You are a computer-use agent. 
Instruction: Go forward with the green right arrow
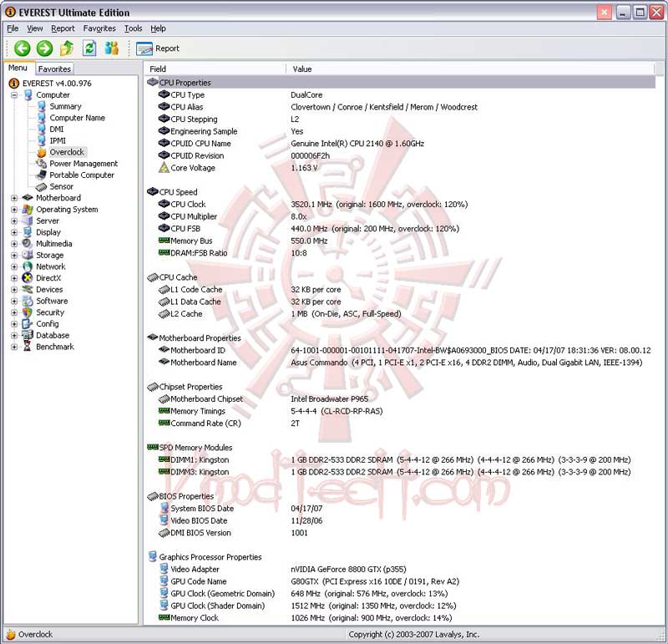[x=44, y=48]
